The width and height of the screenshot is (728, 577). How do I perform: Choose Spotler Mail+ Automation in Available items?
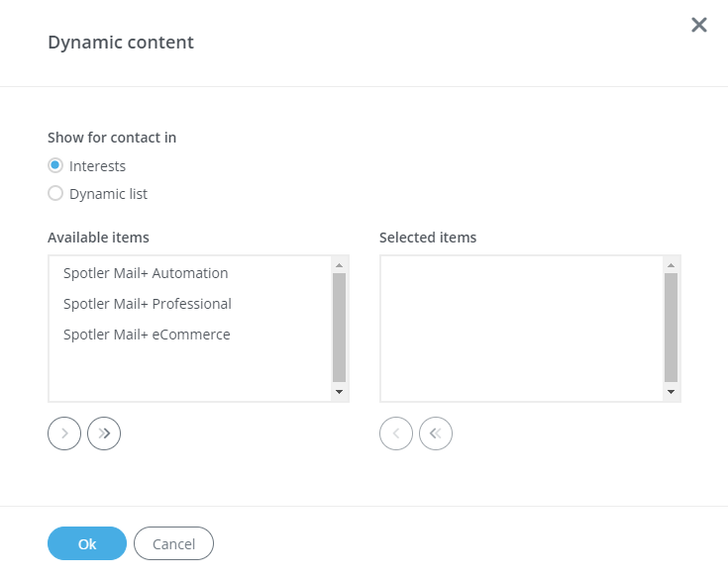pyautogui.click(x=146, y=273)
